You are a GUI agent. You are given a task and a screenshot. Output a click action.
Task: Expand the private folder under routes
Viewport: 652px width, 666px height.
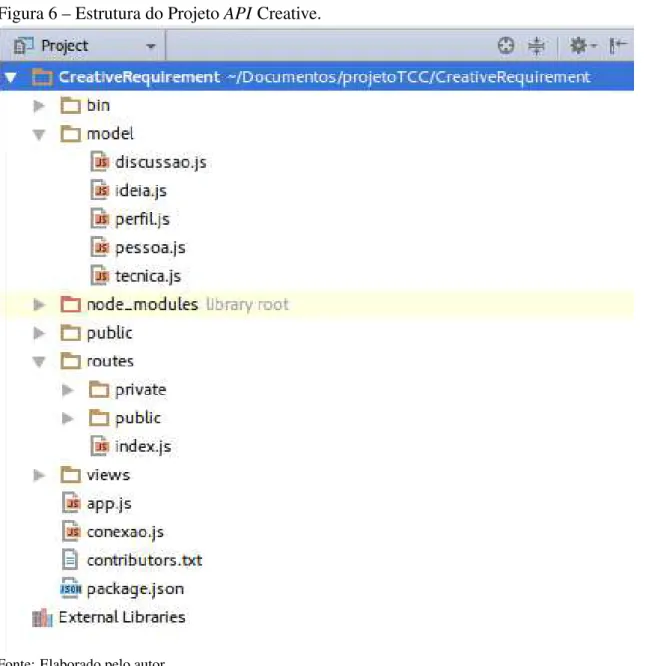(x=68, y=390)
